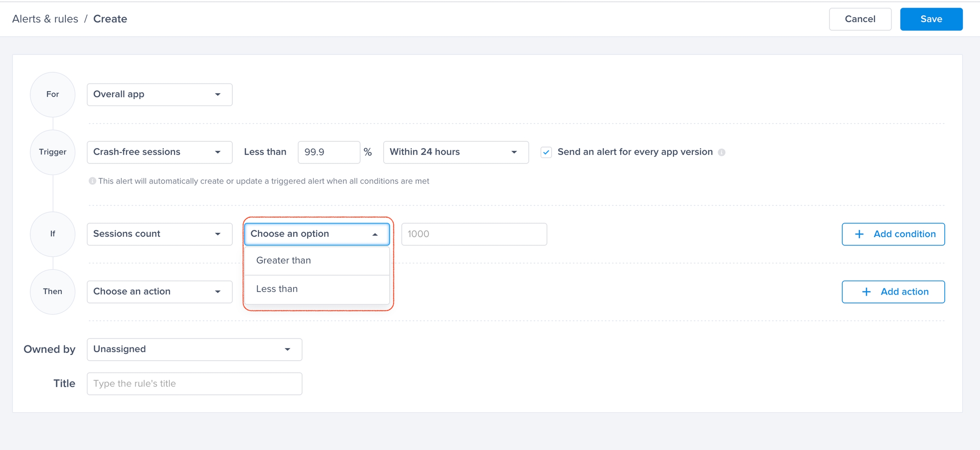980x450 pixels.
Task: Focus the rule's title text field
Action: point(194,384)
